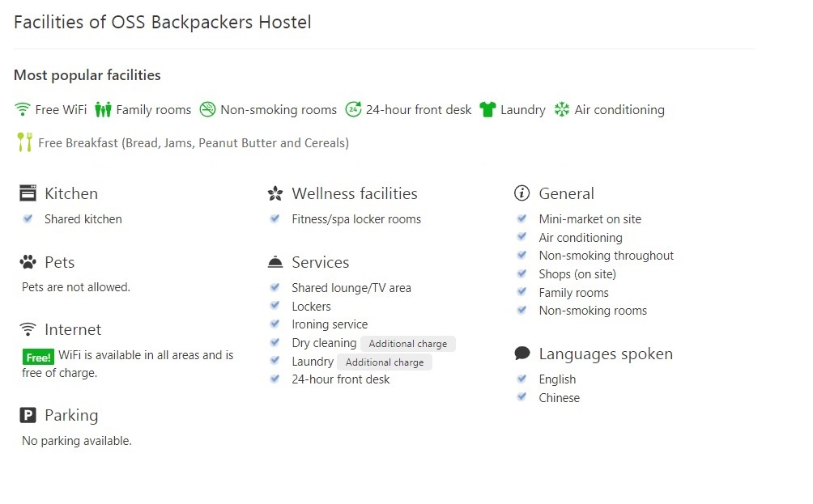Image resolution: width=813 pixels, height=504 pixels.
Task: Click the Free Breakfast fork-and-knife icon
Action: pos(25,143)
